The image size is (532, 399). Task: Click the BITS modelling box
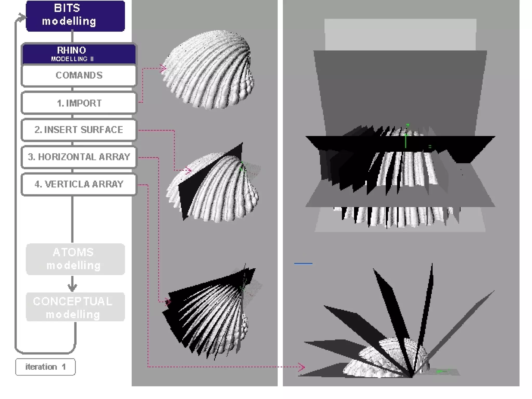75,16
